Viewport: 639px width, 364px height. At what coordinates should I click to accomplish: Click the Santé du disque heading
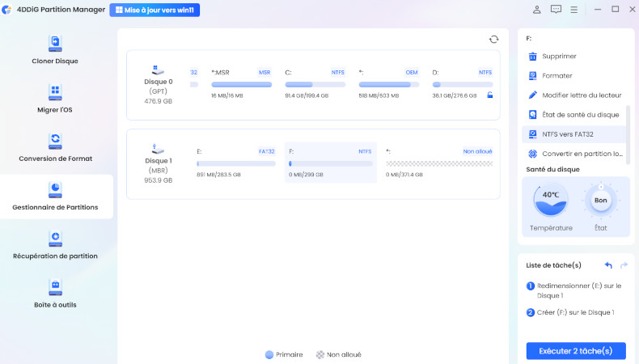click(552, 169)
